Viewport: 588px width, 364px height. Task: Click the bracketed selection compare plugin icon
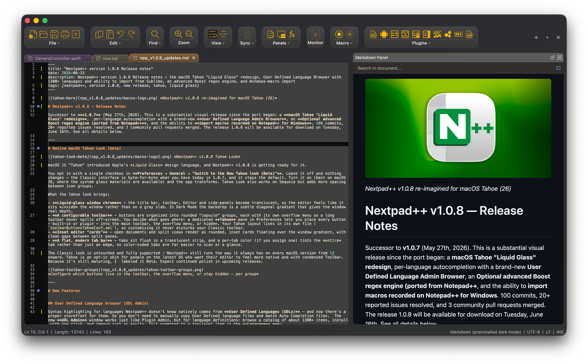pos(405,34)
